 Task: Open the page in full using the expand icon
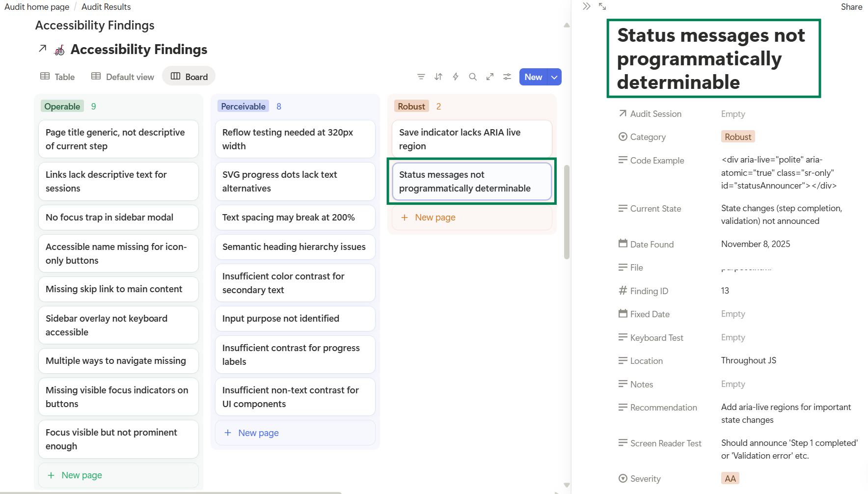click(x=602, y=6)
